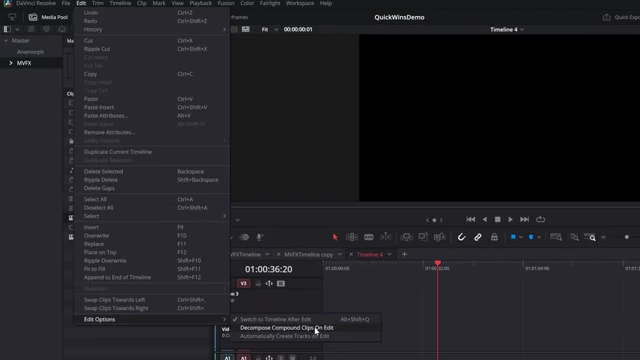
Task: Select the arrow Selection Mode tool
Action: pyautogui.click(x=335, y=237)
